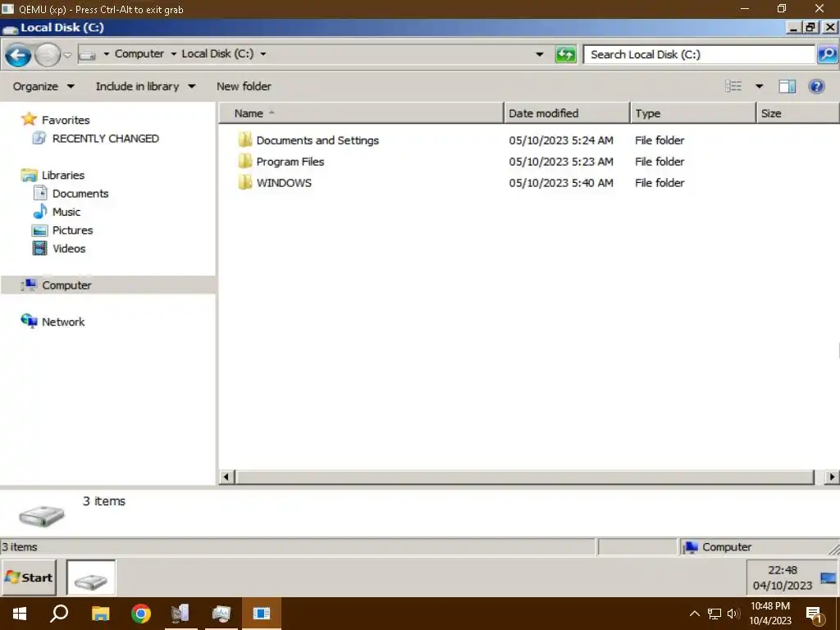Open RECENTLY CHANGED favorite link
Viewport: 840px width, 630px height.
pyautogui.click(x=106, y=138)
